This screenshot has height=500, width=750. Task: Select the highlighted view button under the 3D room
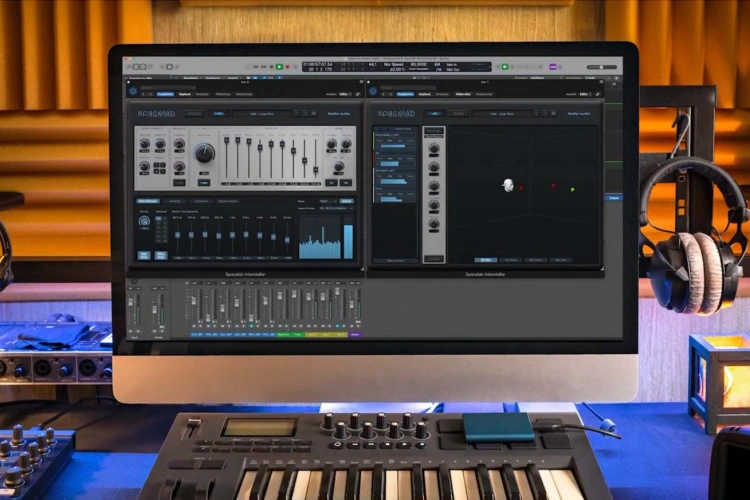(485, 260)
